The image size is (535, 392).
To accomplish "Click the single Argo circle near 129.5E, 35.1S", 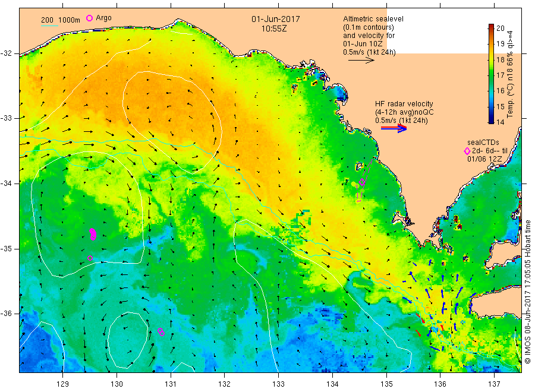I will coord(90,258).
